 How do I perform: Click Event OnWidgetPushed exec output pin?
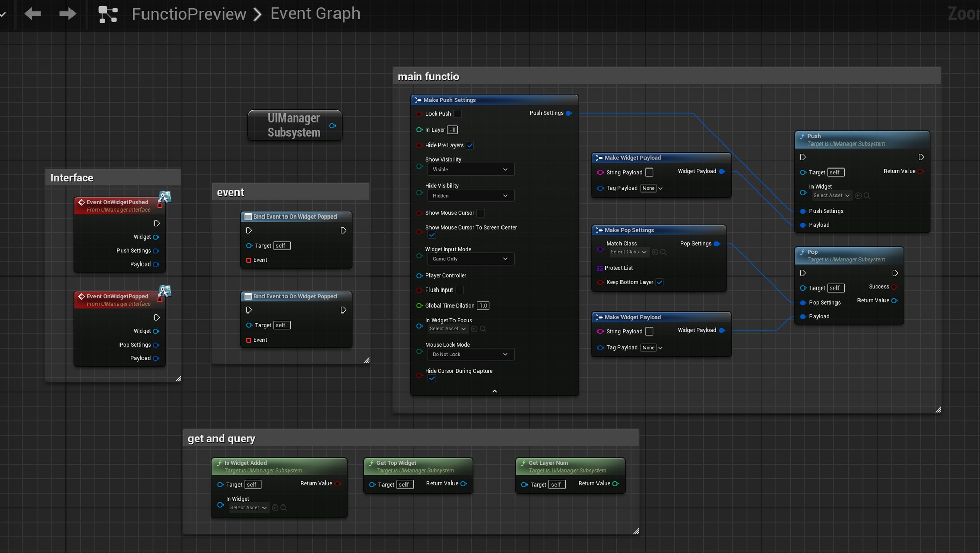pos(157,223)
